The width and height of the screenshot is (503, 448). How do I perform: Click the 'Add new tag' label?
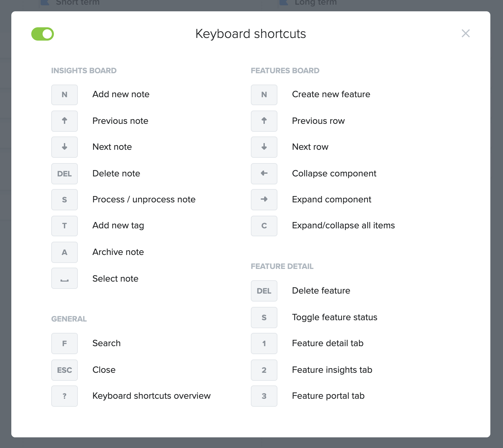tap(118, 226)
